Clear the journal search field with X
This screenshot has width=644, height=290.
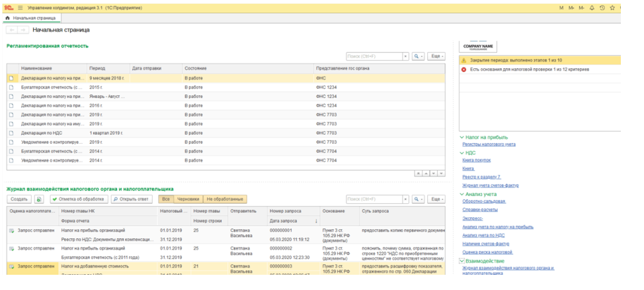coord(405,199)
